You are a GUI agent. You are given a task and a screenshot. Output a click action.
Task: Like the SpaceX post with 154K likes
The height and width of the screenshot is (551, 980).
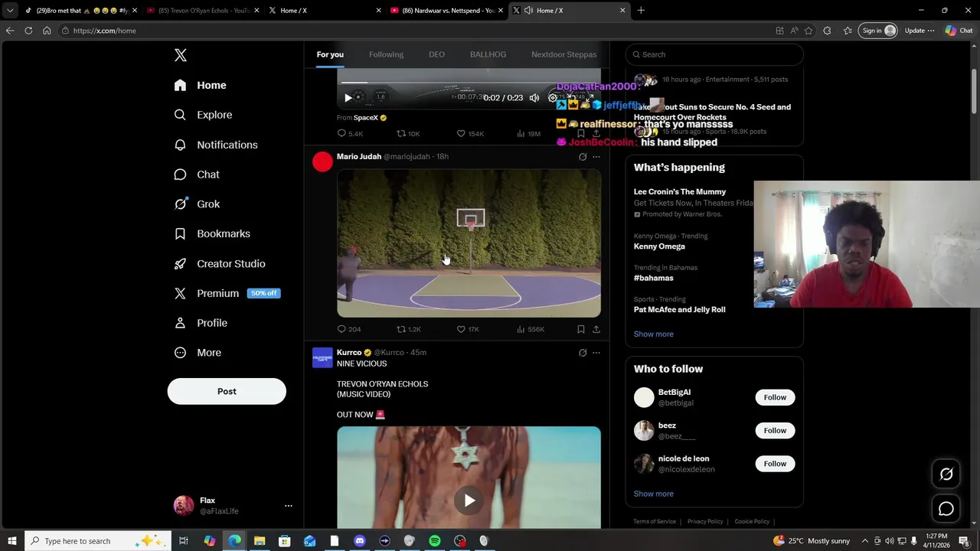point(470,133)
